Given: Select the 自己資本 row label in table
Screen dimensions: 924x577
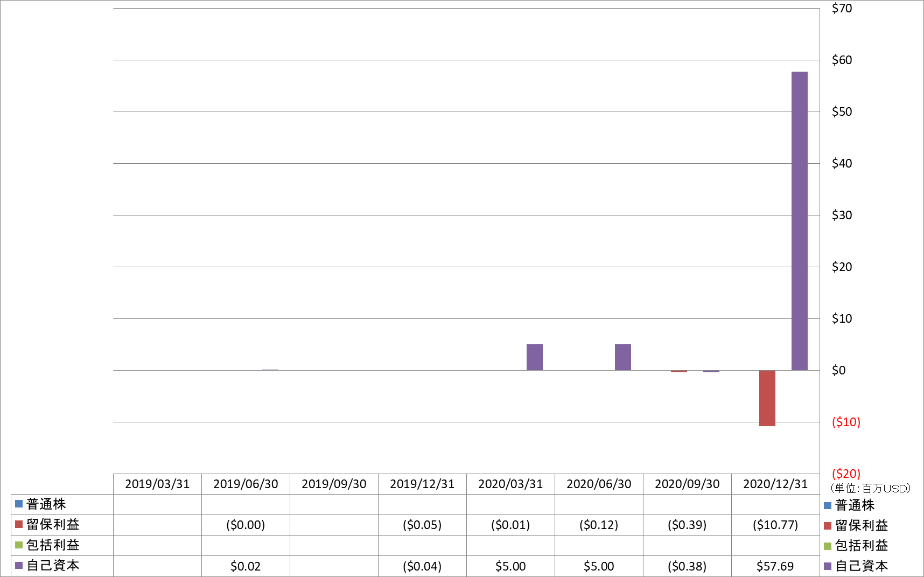Looking at the screenshot, I should pos(53,566).
